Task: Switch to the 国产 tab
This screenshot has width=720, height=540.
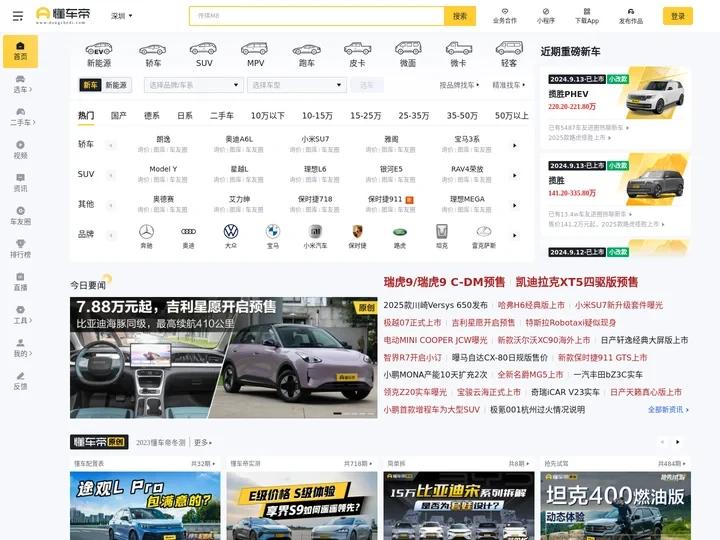Action: click(118, 116)
